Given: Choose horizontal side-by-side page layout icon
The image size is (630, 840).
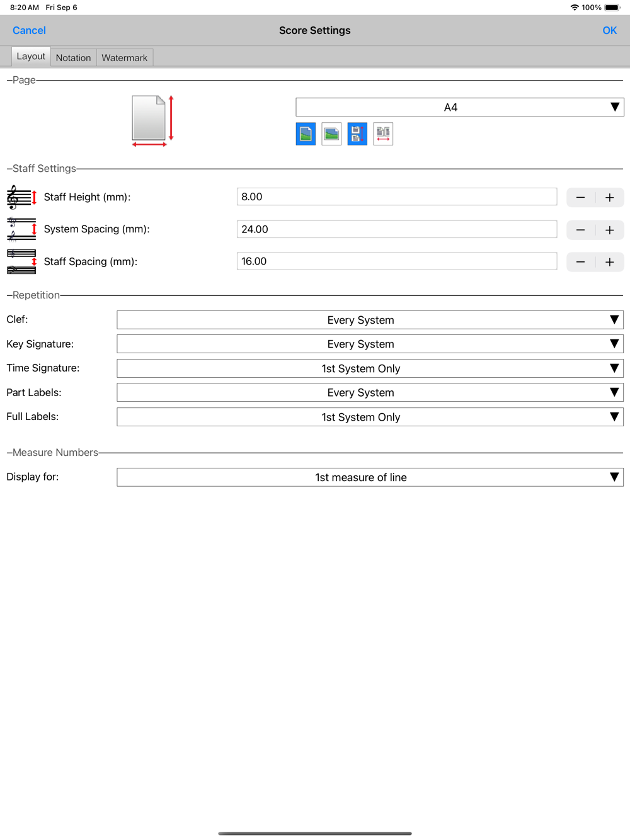Looking at the screenshot, I should click(383, 133).
